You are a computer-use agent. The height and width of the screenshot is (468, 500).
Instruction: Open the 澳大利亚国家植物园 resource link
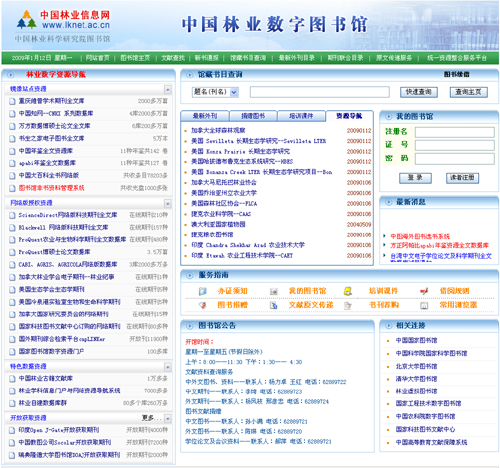click(218, 224)
